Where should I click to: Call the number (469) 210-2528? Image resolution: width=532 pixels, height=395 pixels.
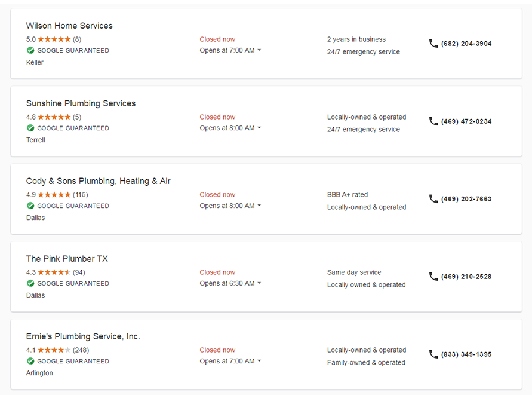coord(466,277)
